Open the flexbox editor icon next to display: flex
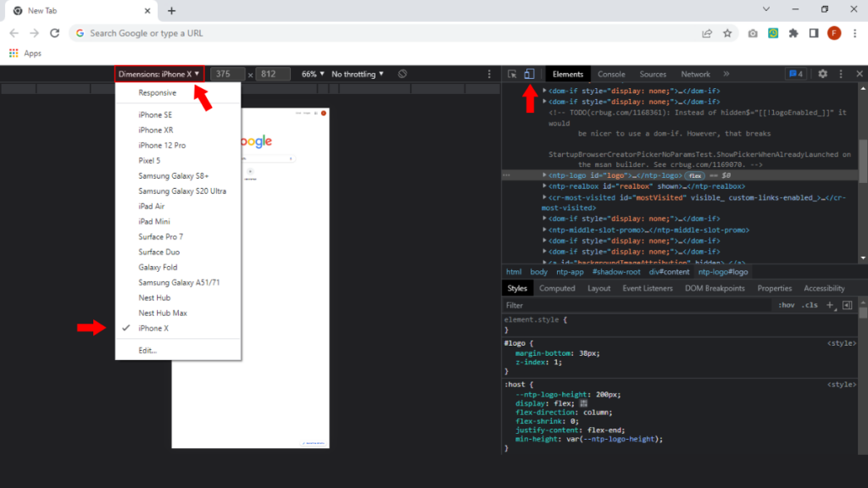 pos(583,403)
